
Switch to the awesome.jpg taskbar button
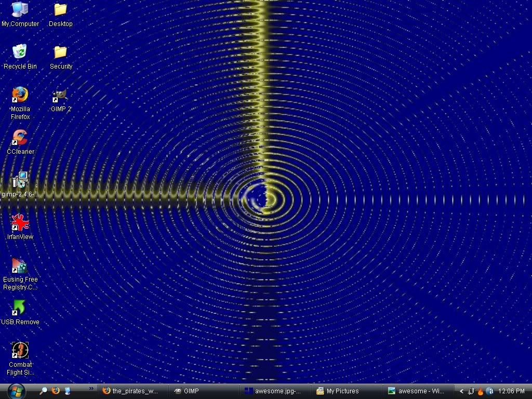[275, 391]
